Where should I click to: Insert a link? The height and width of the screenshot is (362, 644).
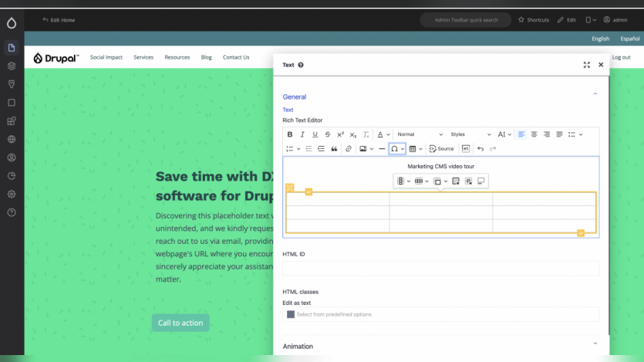coord(349,149)
